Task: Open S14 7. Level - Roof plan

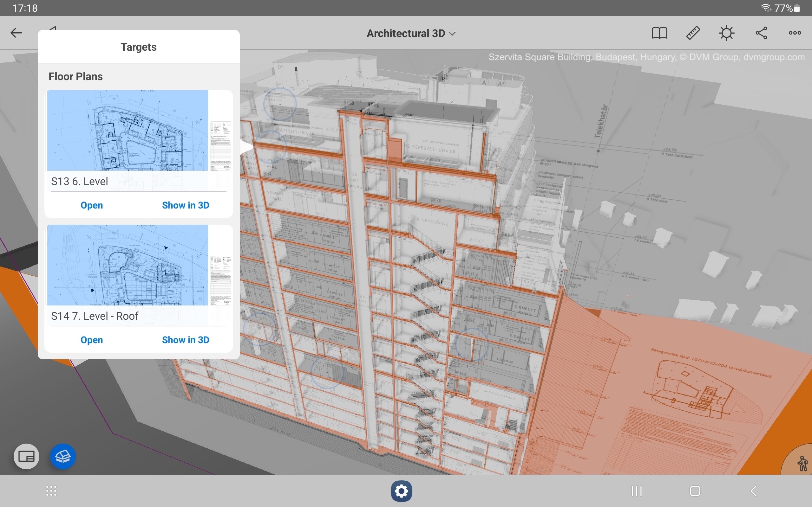Action: click(x=92, y=340)
